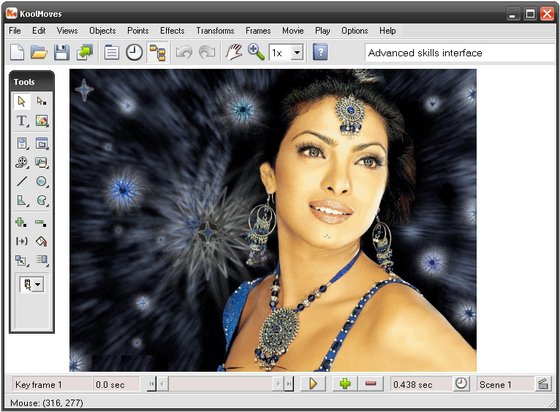Delete key frame with red minus
Screen dimensions: 560x412
pyautogui.click(x=371, y=384)
